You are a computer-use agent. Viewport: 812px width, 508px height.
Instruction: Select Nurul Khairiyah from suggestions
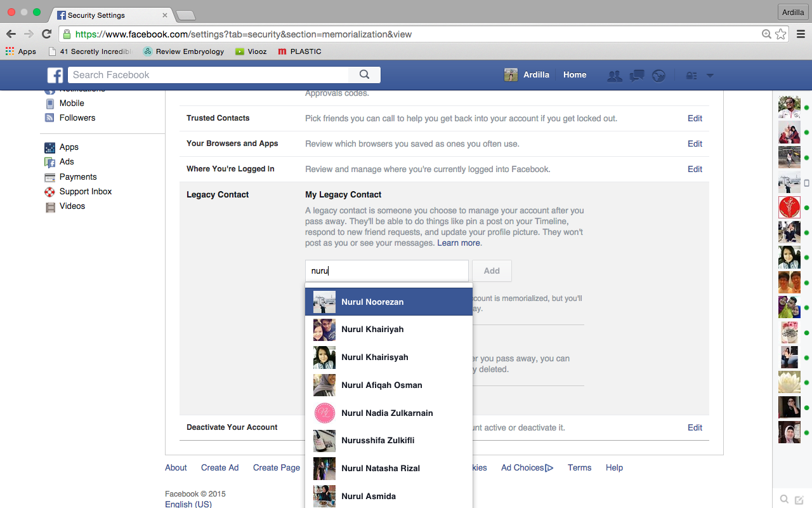click(x=389, y=330)
